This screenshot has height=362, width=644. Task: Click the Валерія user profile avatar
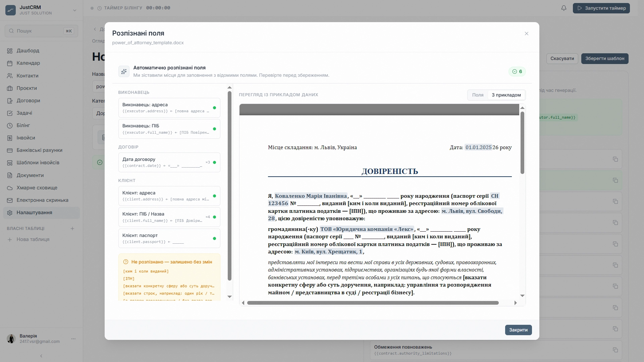click(x=11, y=339)
